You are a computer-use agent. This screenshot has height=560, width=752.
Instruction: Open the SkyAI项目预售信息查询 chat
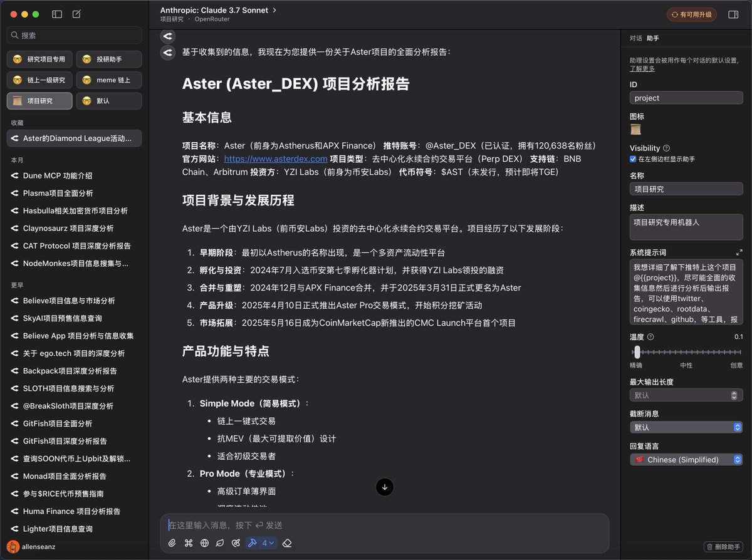pos(75,318)
